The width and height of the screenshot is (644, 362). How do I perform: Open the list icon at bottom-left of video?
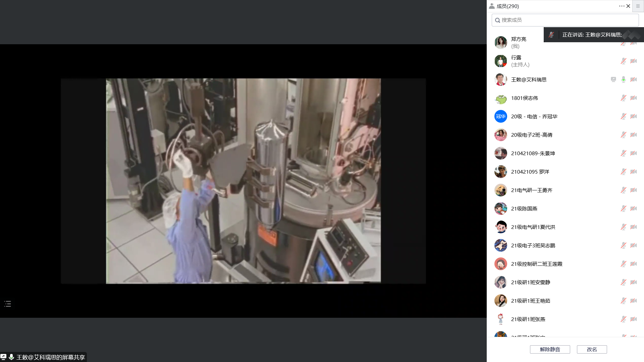click(8, 304)
